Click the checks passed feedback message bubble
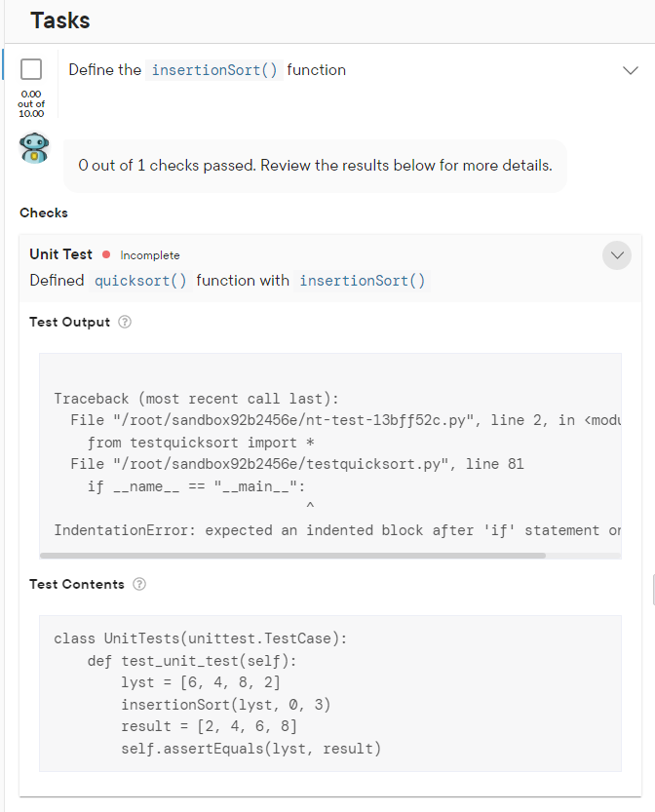 (x=316, y=166)
